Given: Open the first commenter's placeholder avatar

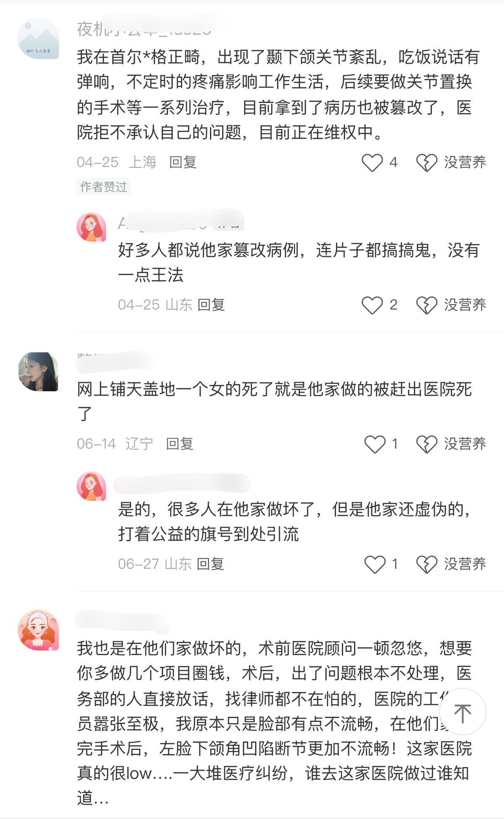Looking at the screenshot, I should tap(38, 38).
